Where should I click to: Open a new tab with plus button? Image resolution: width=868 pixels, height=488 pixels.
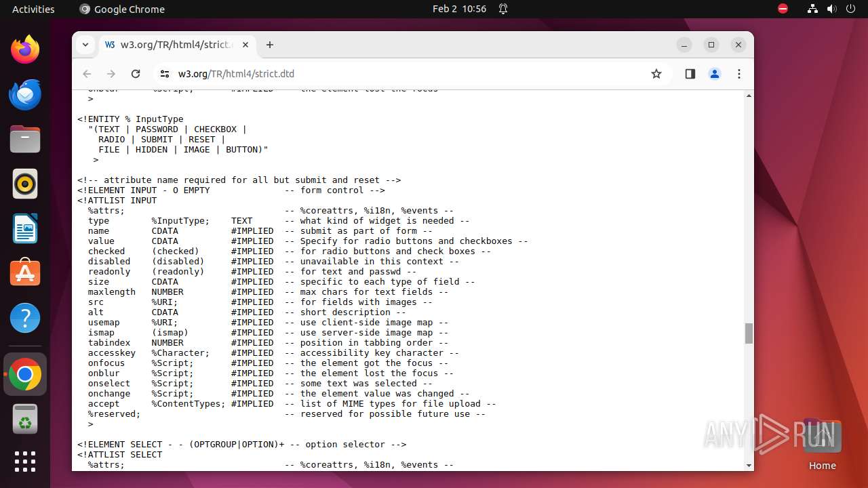pyautogui.click(x=270, y=45)
